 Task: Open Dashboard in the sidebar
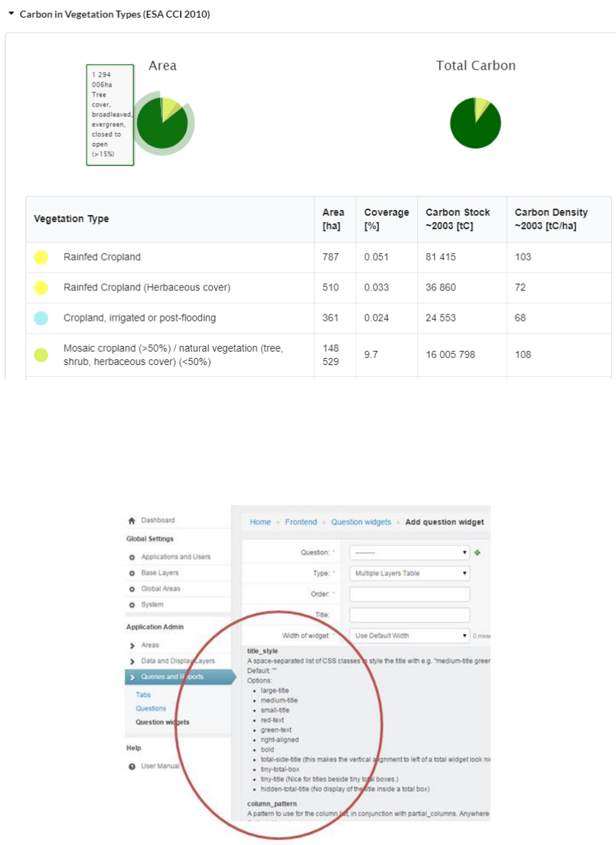(x=158, y=520)
